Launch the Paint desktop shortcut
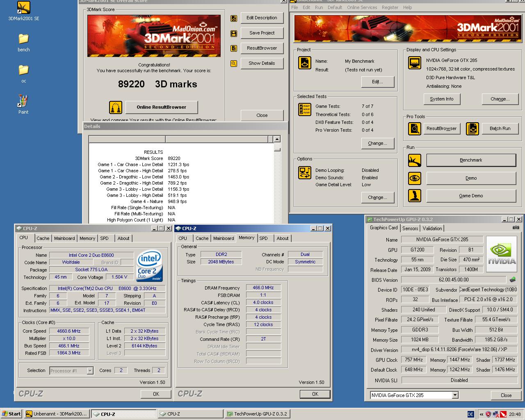 [x=23, y=105]
